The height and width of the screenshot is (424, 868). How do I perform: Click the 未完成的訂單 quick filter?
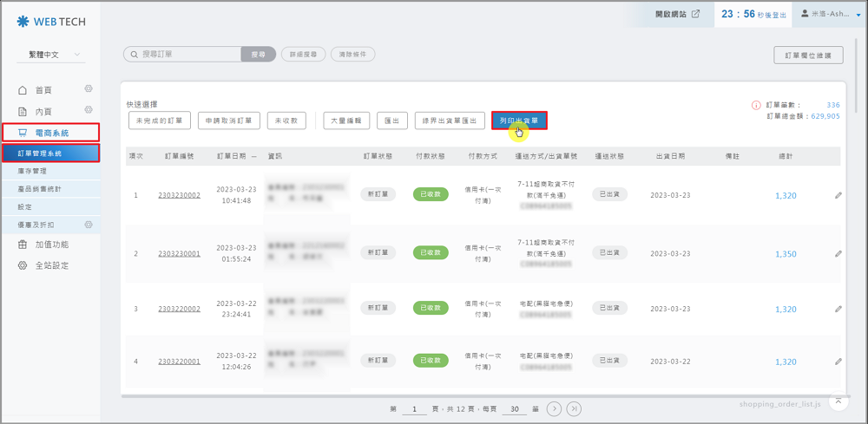click(x=160, y=121)
